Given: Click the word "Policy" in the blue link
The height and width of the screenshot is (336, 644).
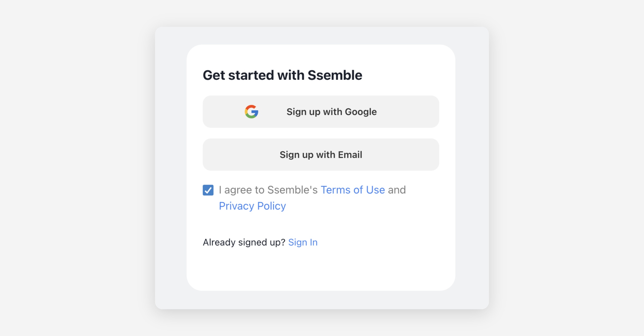Looking at the screenshot, I should 271,206.
